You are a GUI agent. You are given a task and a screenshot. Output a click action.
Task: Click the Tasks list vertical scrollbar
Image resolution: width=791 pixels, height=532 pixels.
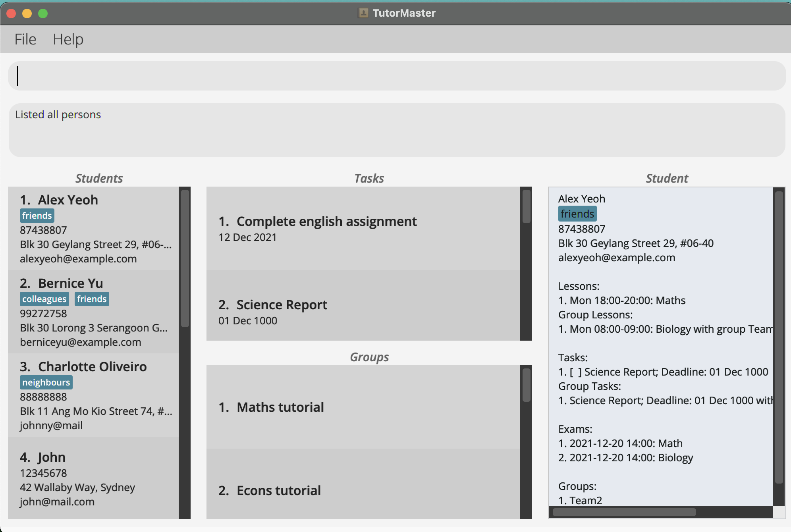click(526, 206)
